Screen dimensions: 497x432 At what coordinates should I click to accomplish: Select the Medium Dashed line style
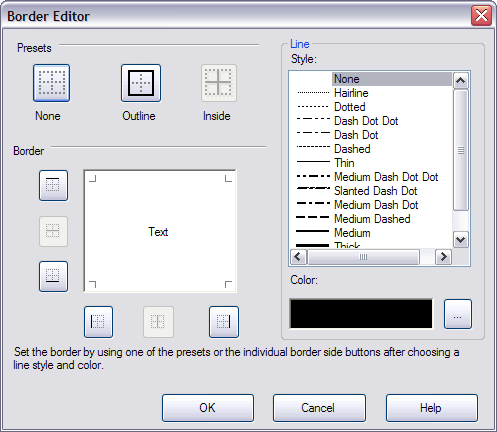[x=371, y=219]
